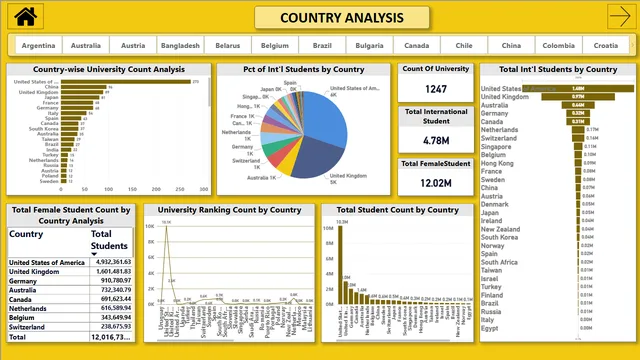The height and width of the screenshot is (360, 640).
Task: Click United States bar in university count chart
Action: pyautogui.click(x=126, y=82)
